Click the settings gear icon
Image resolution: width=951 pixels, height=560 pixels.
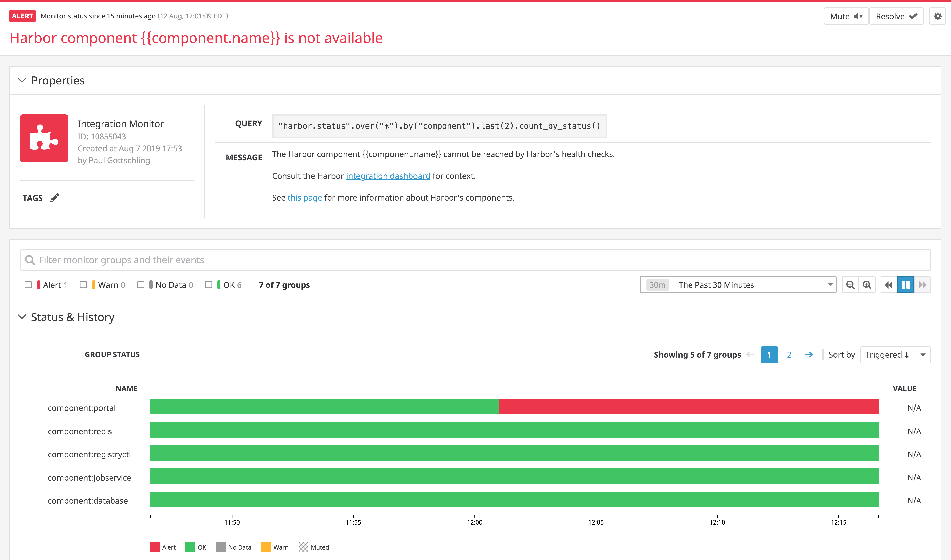937,16
